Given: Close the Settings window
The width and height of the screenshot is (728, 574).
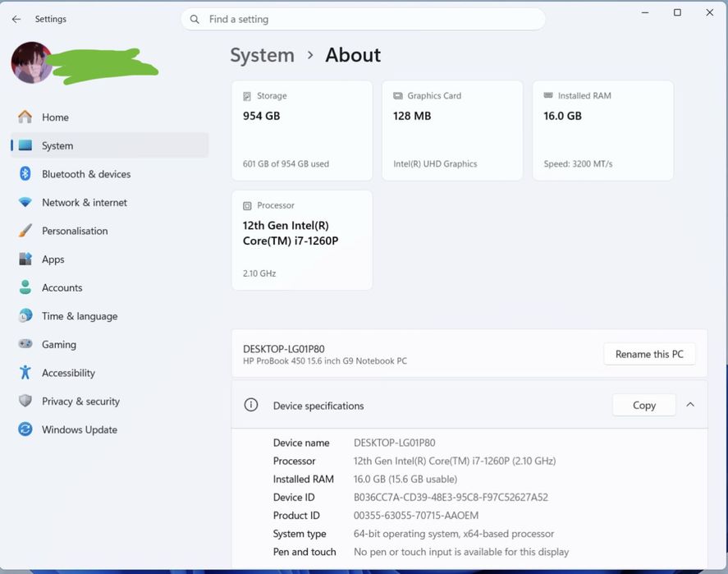Looking at the screenshot, I should 709,12.
